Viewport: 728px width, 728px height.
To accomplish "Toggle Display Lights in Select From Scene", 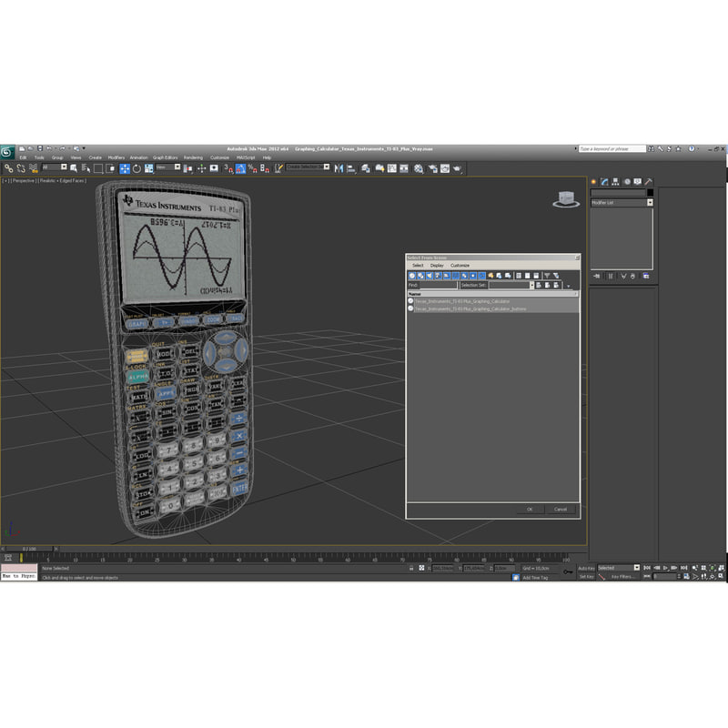I will [x=428, y=274].
